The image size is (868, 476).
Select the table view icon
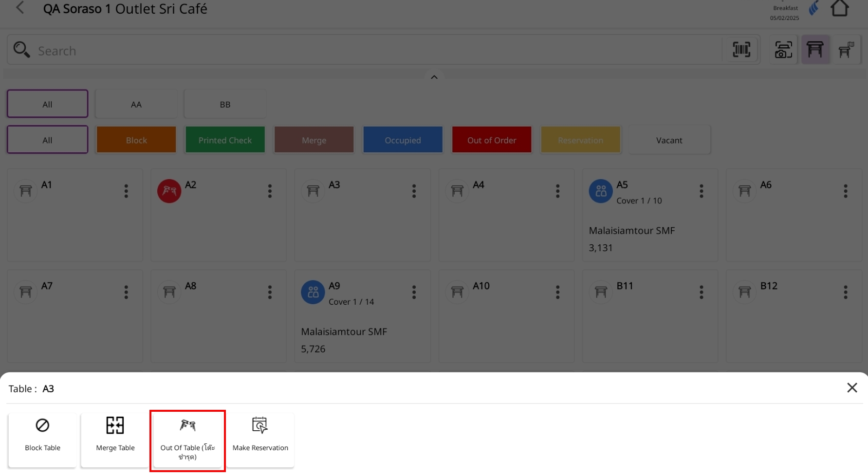[815, 50]
